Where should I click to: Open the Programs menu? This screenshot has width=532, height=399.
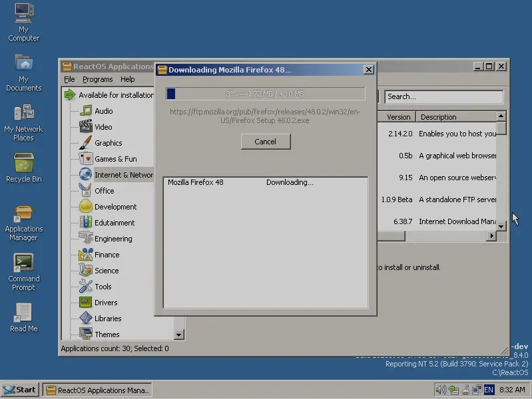pos(97,79)
